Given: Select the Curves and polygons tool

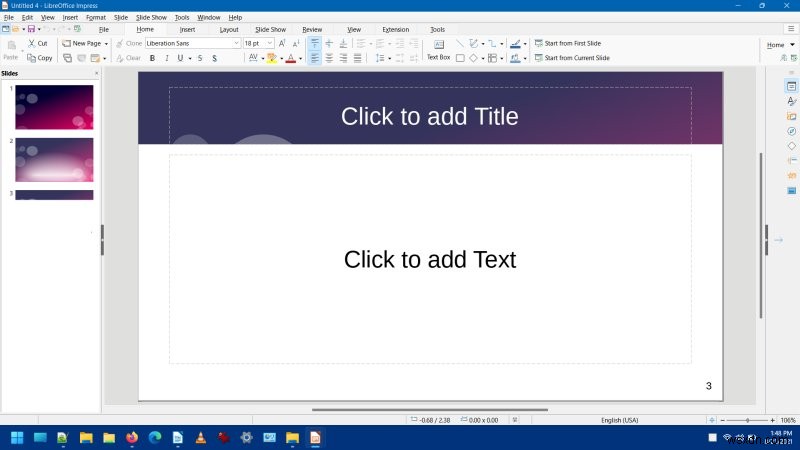Looking at the screenshot, I should (473, 43).
